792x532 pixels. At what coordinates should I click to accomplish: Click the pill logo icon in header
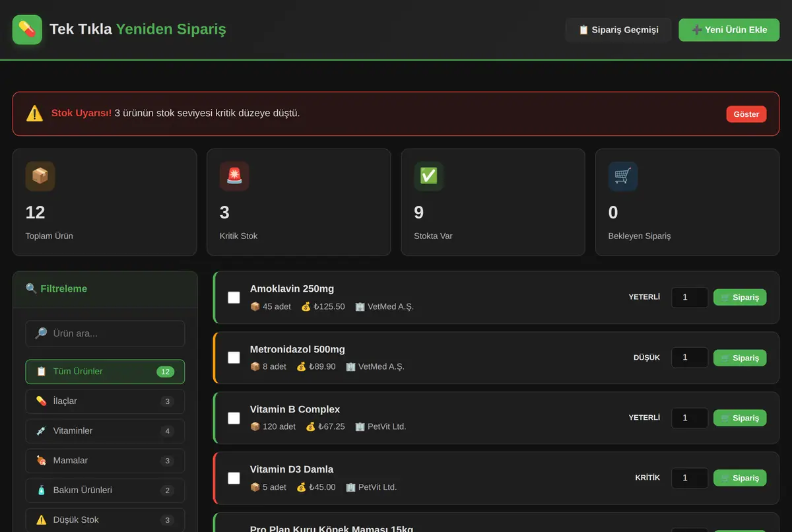point(27,30)
